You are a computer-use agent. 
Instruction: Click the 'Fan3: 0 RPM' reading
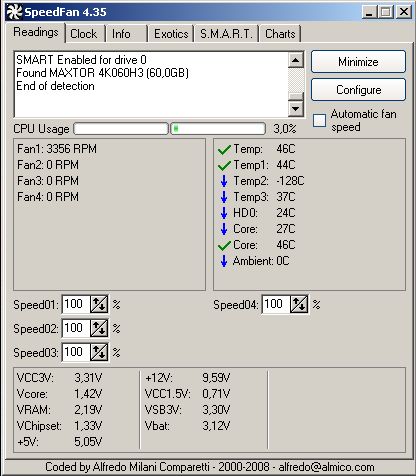(x=48, y=181)
